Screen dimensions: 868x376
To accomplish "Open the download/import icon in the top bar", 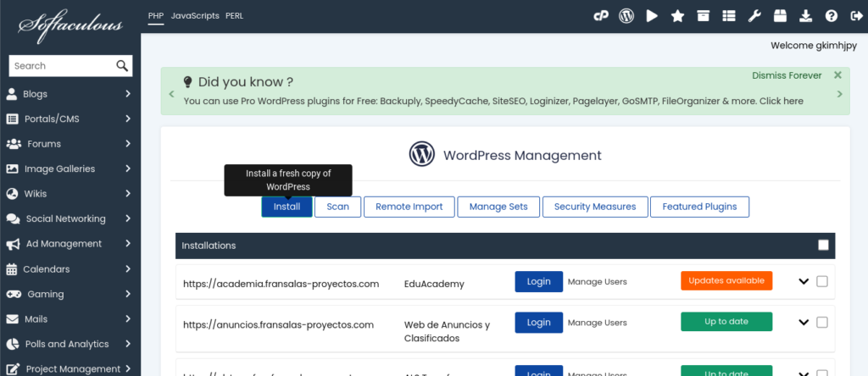I will pos(806,16).
